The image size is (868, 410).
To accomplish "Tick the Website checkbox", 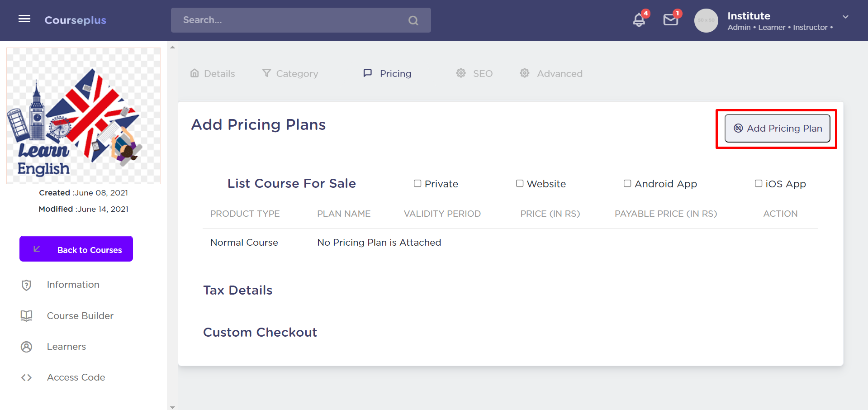I will click(x=520, y=183).
